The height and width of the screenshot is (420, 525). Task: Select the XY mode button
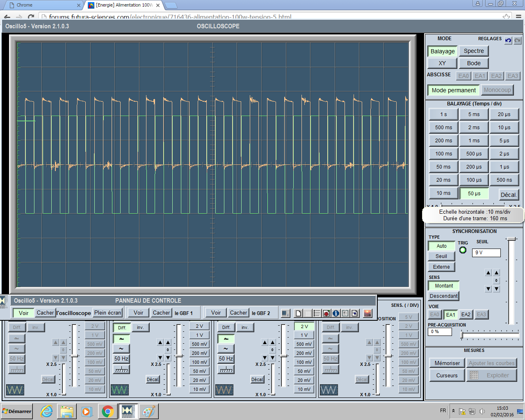click(442, 63)
